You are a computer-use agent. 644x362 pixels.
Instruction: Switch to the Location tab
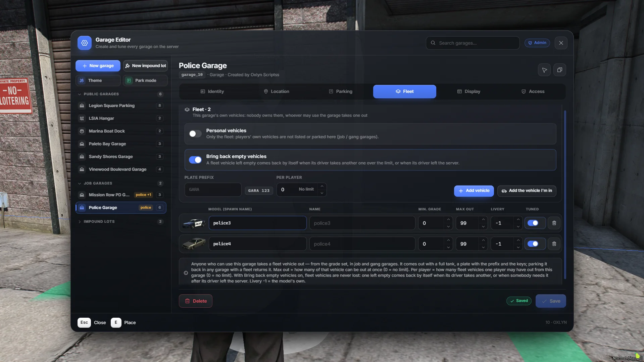pos(277,92)
